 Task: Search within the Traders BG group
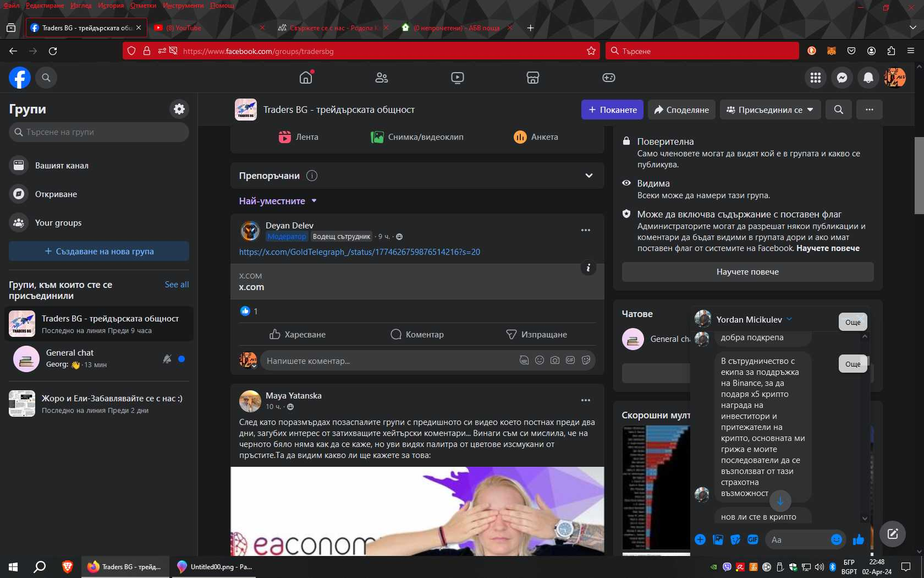tap(838, 110)
